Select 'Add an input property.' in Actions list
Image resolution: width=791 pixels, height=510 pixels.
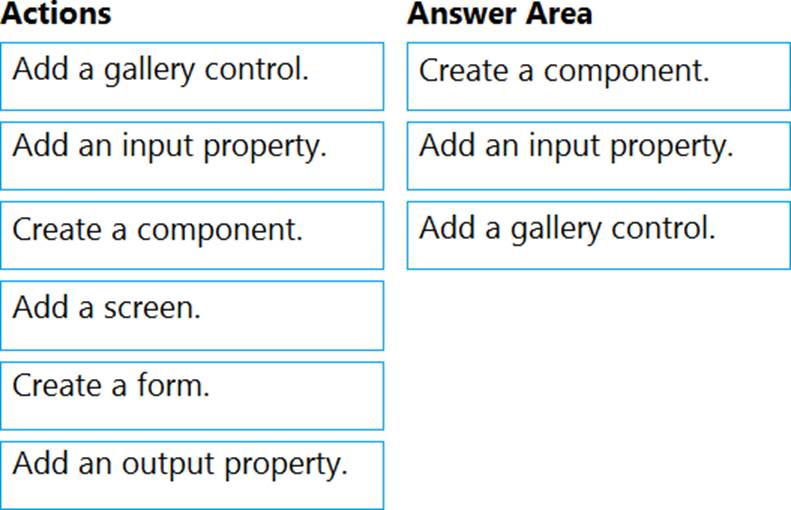pos(192,156)
